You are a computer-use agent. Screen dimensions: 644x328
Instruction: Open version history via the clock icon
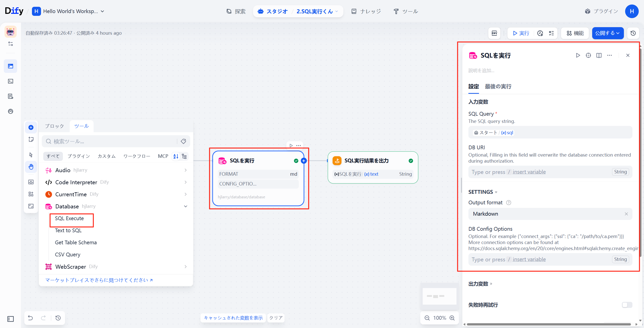point(633,33)
